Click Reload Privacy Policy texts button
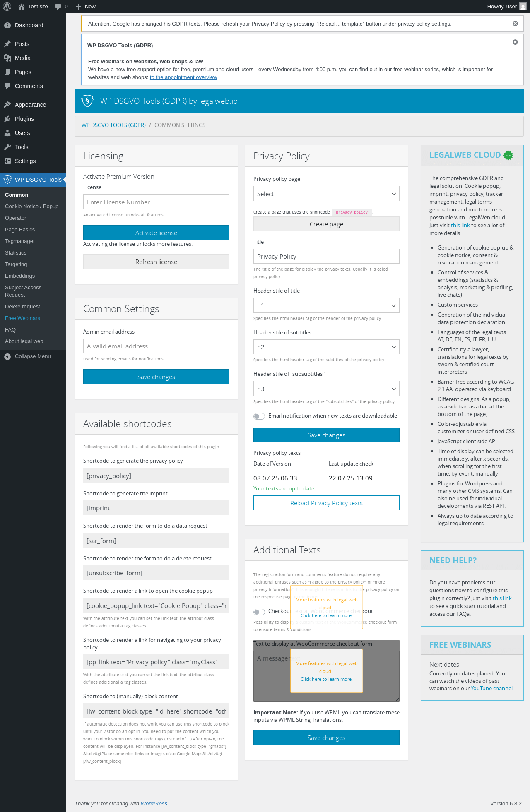The height and width of the screenshot is (812, 530). [x=326, y=503]
